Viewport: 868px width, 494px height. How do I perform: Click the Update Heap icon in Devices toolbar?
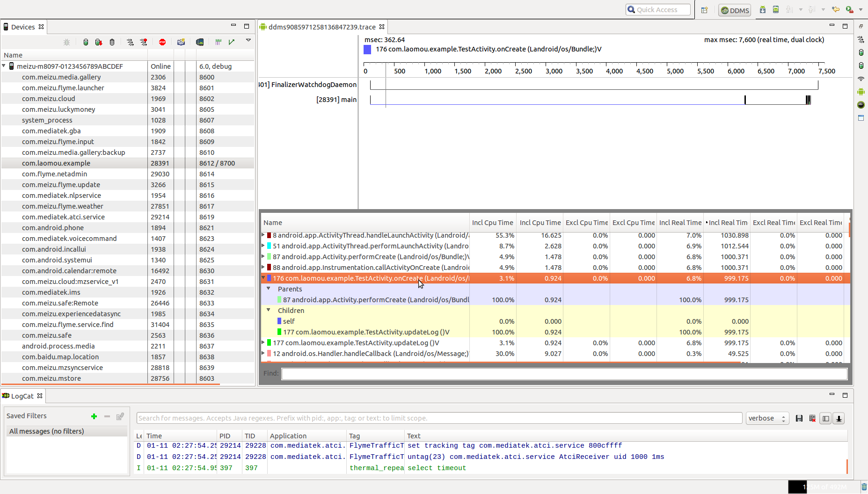[x=86, y=42]
